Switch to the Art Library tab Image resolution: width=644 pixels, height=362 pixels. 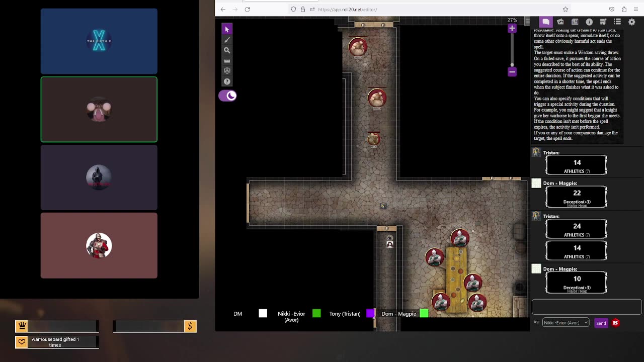click(x=560, y=22)
